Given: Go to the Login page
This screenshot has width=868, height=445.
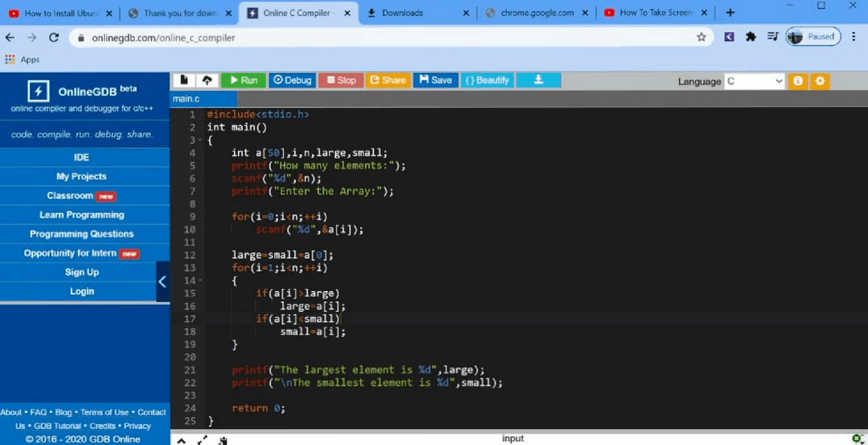Looking at the screenshot, I should 81,291.
